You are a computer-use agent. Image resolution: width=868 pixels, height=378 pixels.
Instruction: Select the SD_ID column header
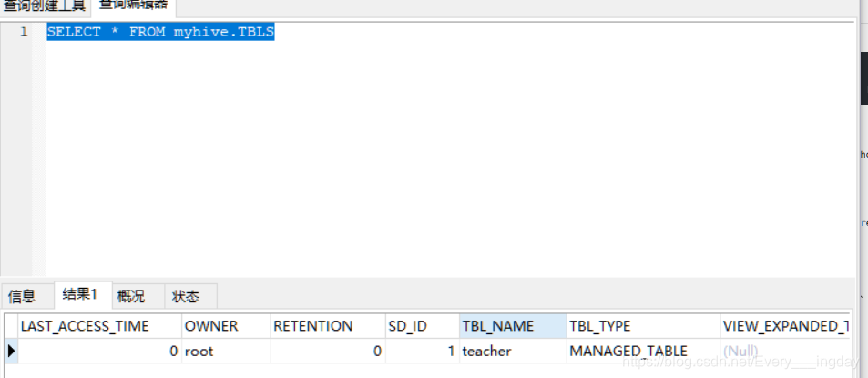click(x=423, y=326)
